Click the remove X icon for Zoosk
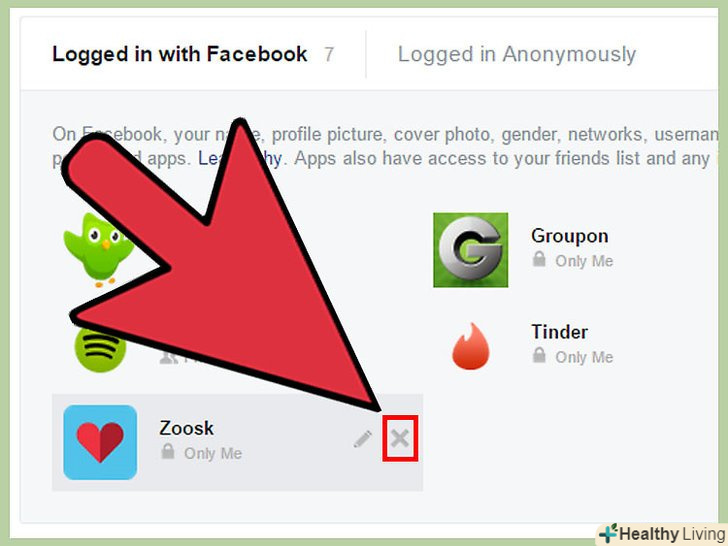The width and height of the screenshot is (728, 546). 400,438
